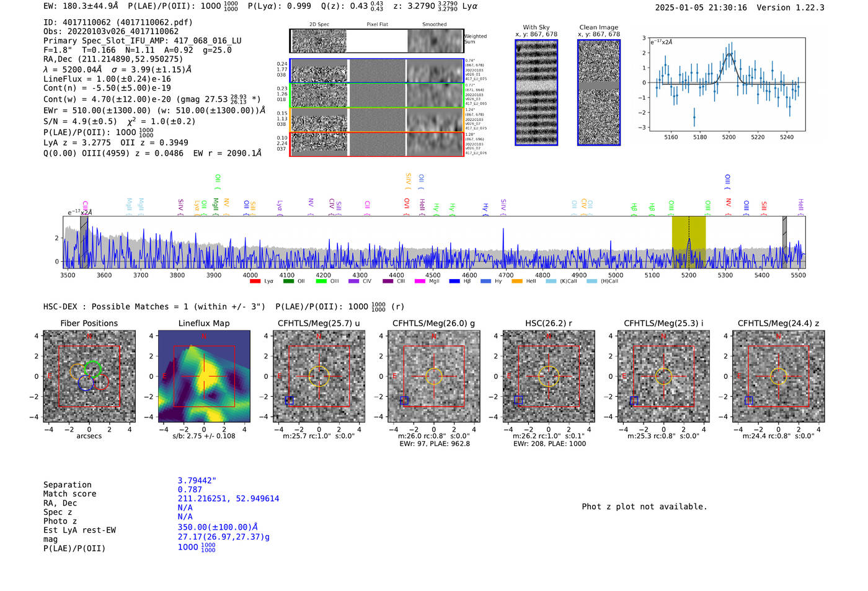Select the Est LyA rest-EW value 350.00(±100.00)Å
868x591 pixels.
(218, 527)
